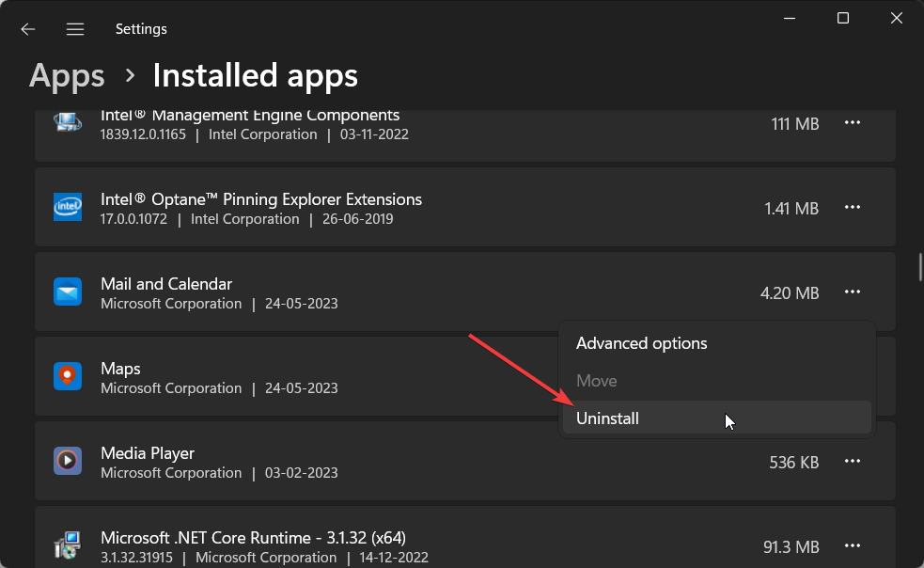Select Intel Optane Pinning Explorer Extensions name
The image size is (924, 568).
tap(261, 199)
